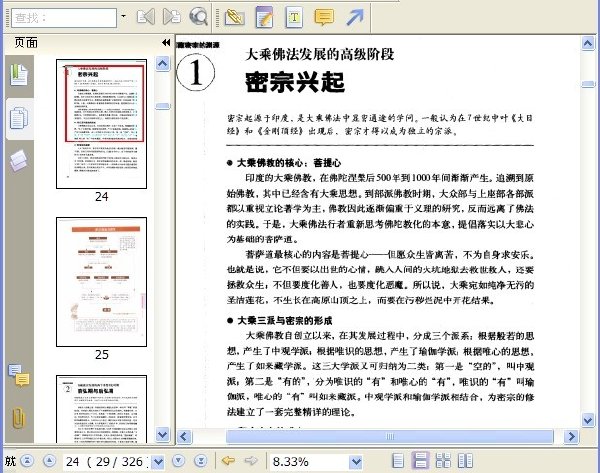Screen dimensions: 600x473
Task: Click document scroll down arrow
Action: point(588,420)
